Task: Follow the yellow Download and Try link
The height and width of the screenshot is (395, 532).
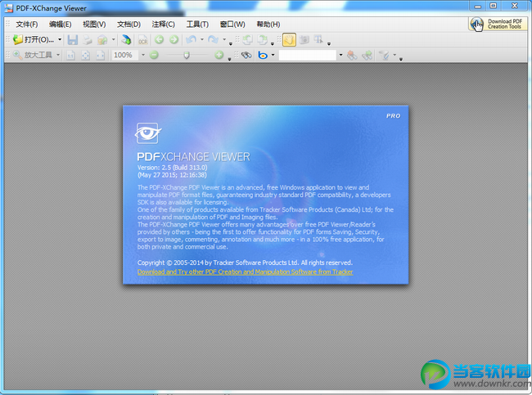Action: click(x=245, y=272)
